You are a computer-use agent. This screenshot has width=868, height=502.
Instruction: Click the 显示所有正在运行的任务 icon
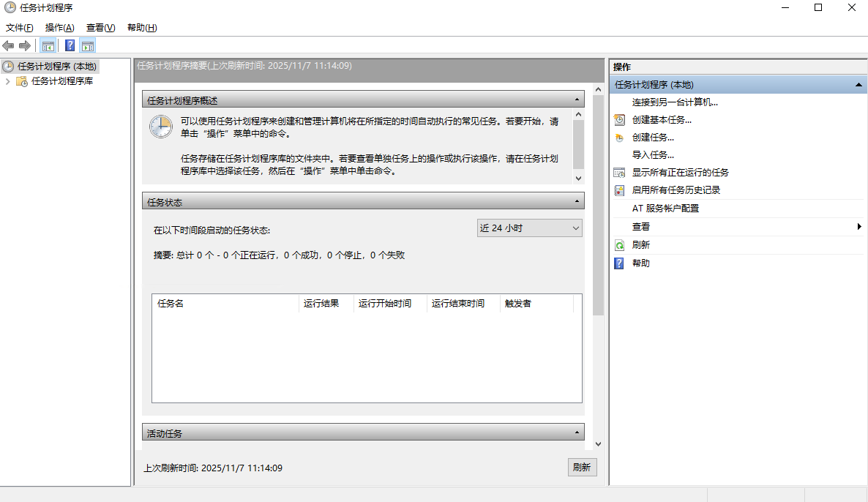tap(619, 173)
